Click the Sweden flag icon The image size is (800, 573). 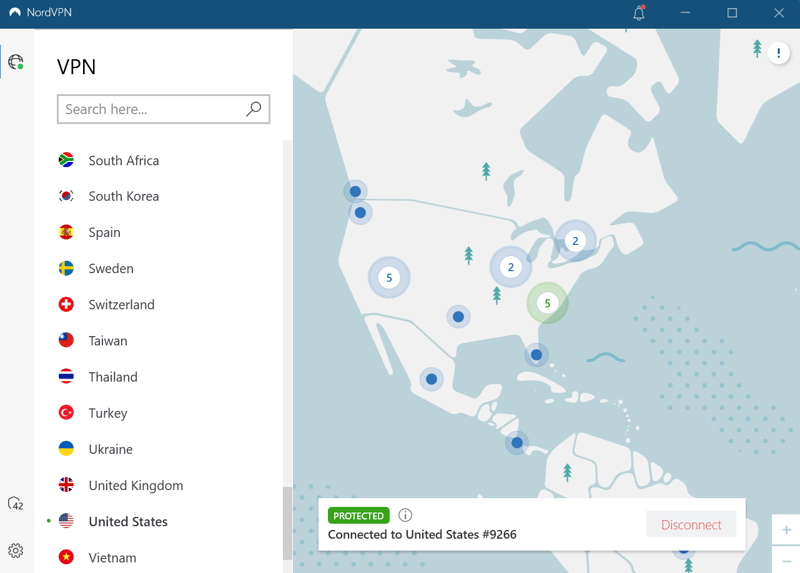pos(66,268)
